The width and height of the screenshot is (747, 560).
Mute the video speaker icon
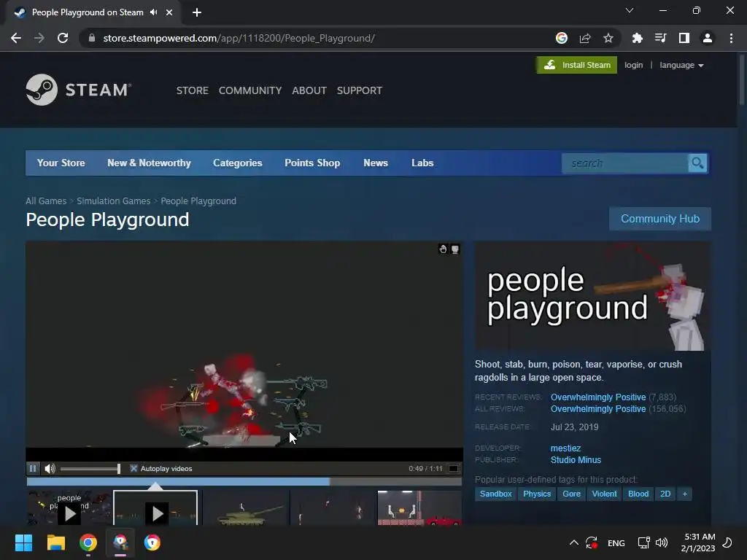50,469
